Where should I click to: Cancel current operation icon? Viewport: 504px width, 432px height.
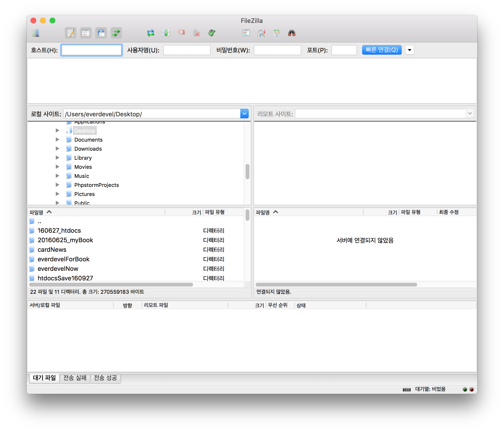(x=181, y=33)
